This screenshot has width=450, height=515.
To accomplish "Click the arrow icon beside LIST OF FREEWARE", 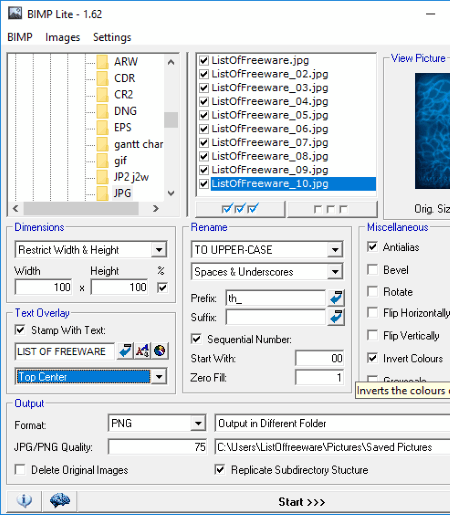I will point(125,351).
